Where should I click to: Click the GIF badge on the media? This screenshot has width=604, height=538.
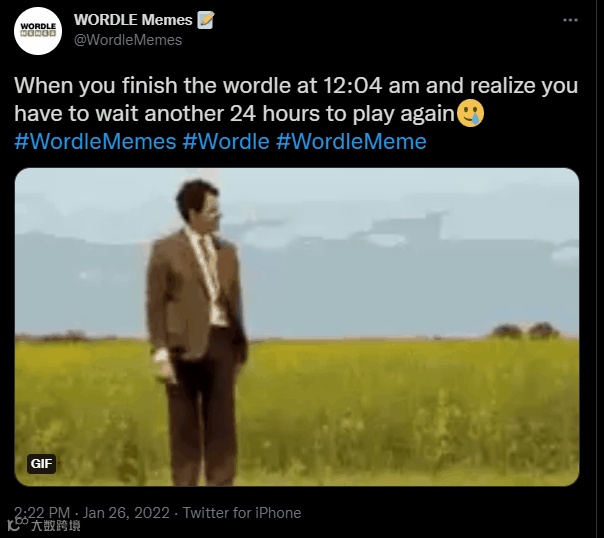tap(41, 464)
